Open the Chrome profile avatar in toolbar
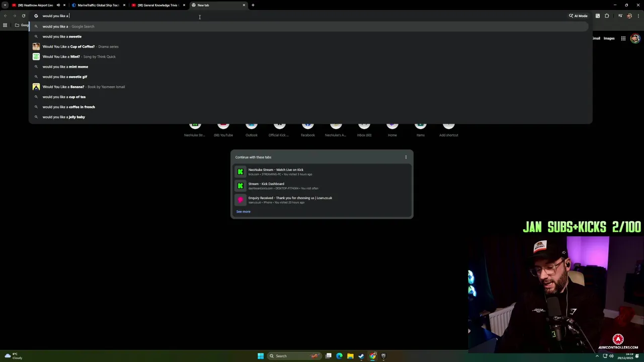This screenshot has height=362, width=644. (x=629, y=16)
